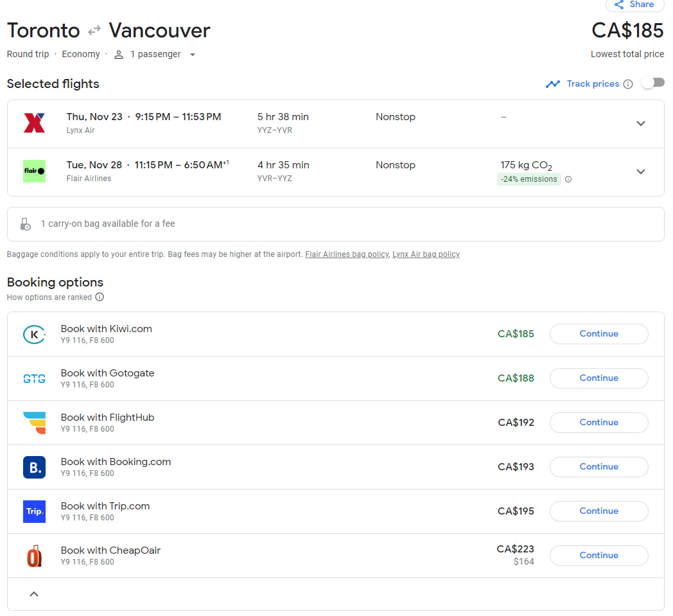Continue booking with Kiwi.com

coord(599,334)
